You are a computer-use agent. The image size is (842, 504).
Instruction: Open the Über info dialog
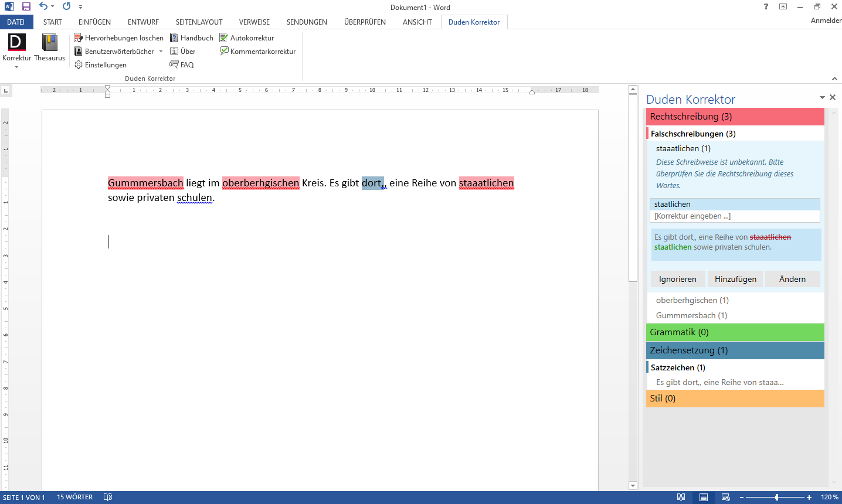[x=182, y=51]
